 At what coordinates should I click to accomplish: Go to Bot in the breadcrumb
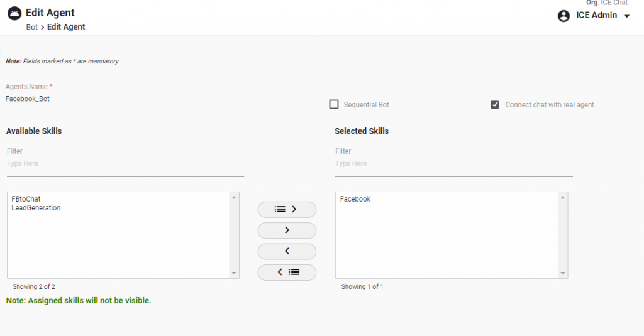[x=32, y=27]
